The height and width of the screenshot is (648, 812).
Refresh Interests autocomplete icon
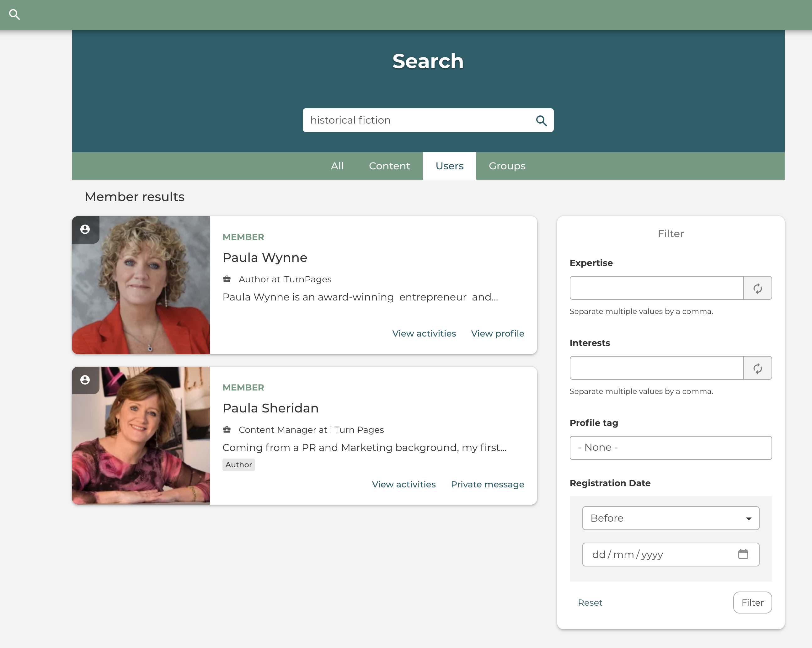pos(757,368)
